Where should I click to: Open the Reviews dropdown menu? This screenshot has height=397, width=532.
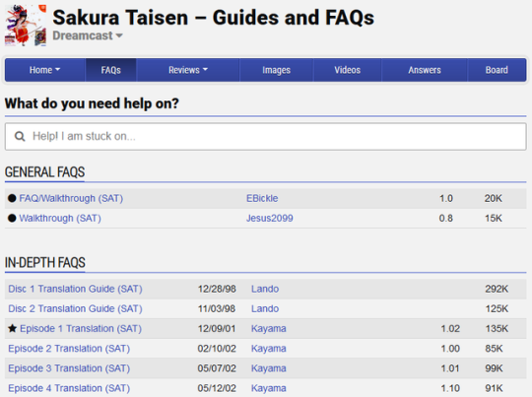point(188,70)
